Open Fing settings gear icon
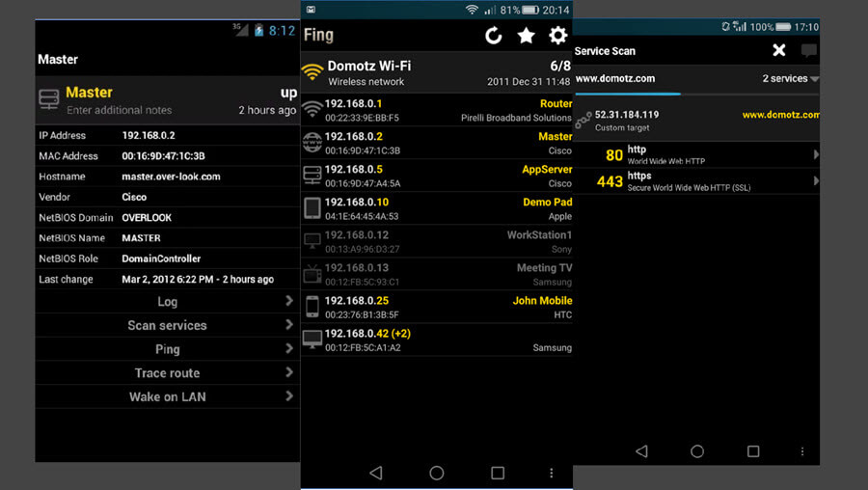868x490 pixels. (x=558, y=36)
